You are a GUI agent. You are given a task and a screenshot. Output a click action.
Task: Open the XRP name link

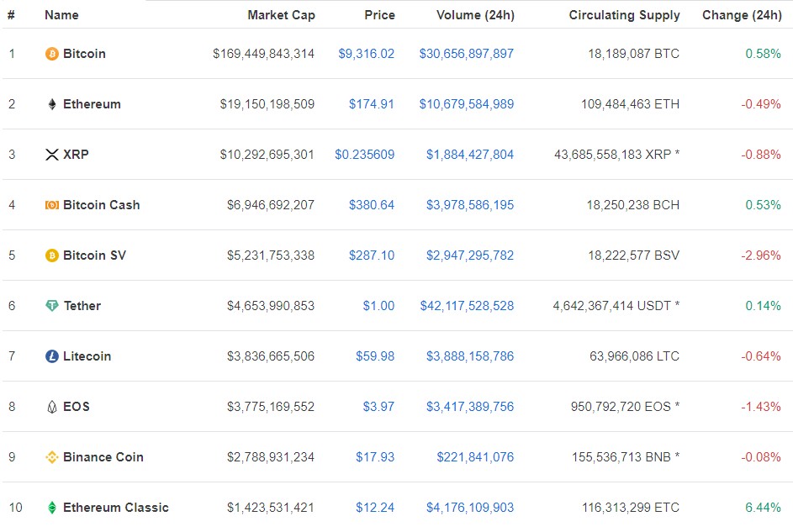76,155
